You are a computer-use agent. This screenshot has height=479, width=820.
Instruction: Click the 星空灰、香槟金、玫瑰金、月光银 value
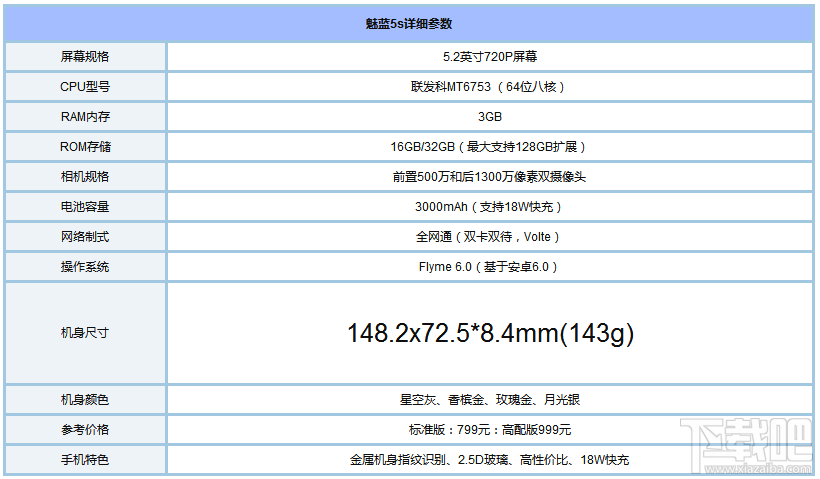[x=490, y=400]
